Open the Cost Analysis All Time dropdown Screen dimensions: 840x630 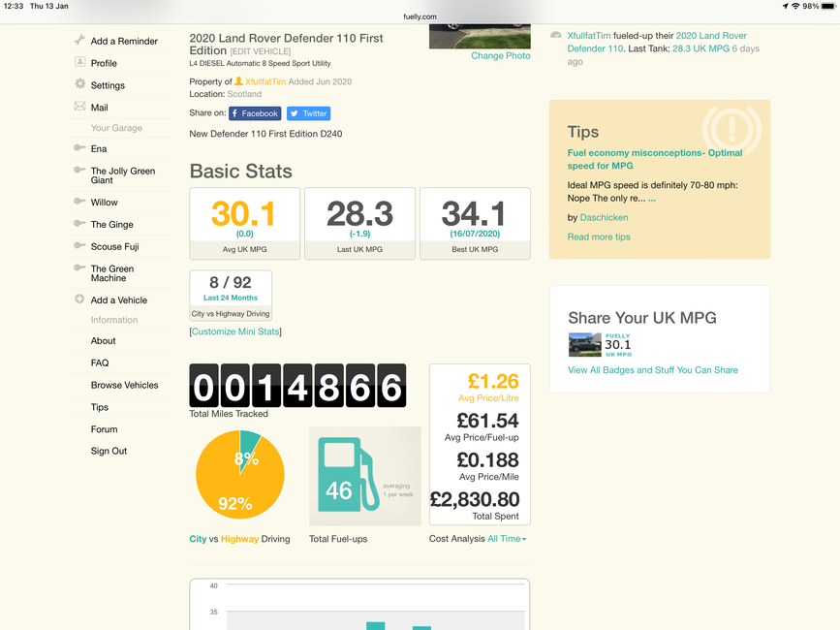point(507,538)
